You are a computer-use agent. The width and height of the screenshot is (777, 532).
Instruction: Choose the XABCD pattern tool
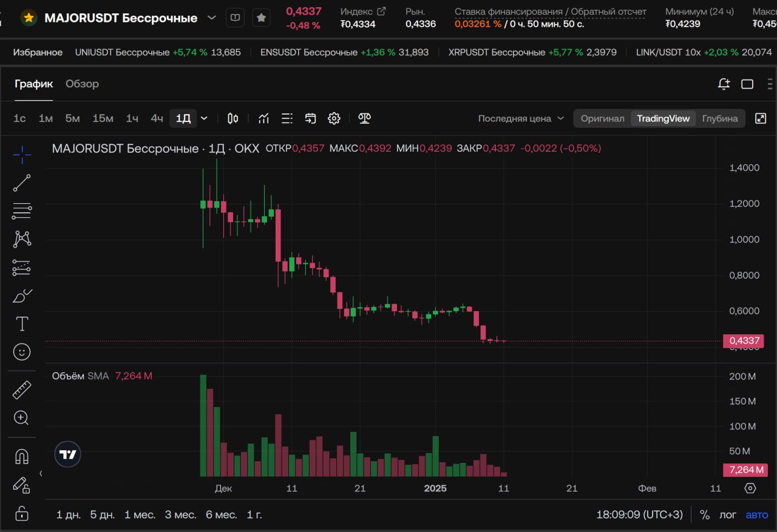pos(22,239)
